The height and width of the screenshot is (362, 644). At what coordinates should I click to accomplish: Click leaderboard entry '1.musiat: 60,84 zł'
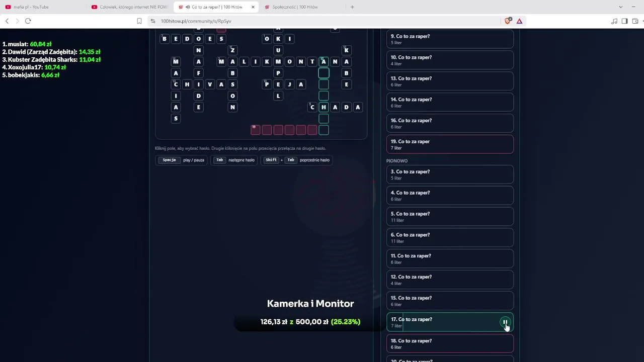(27, 44)
